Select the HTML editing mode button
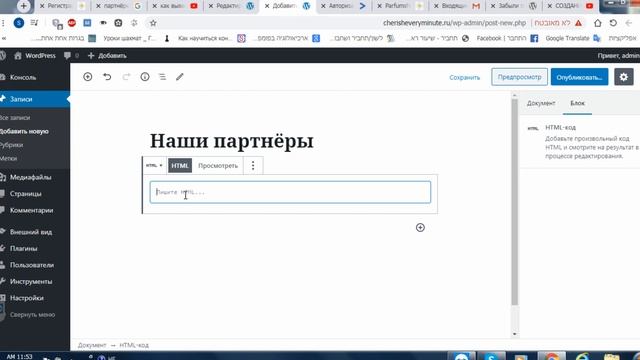 coord(180,165)
